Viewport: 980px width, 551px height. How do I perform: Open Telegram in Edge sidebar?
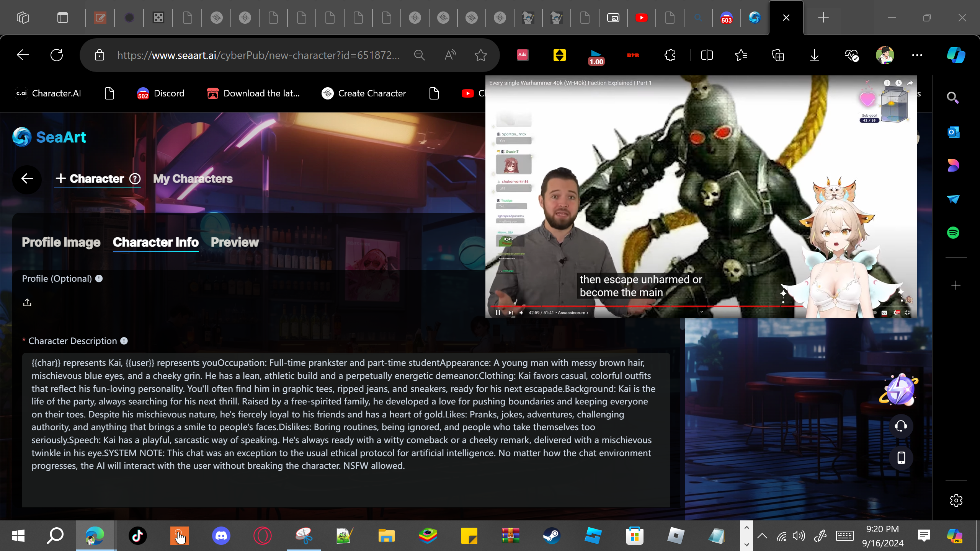[x=953, y=199]
